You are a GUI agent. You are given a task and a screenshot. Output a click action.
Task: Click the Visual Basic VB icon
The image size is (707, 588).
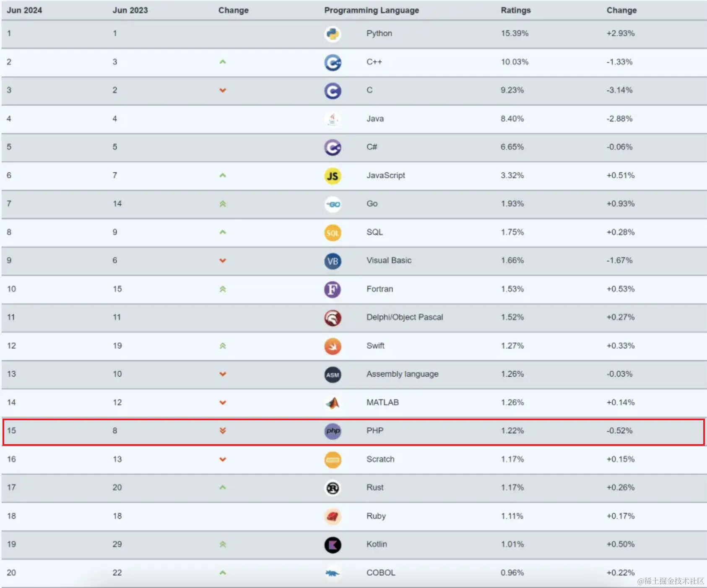point(333,261)
